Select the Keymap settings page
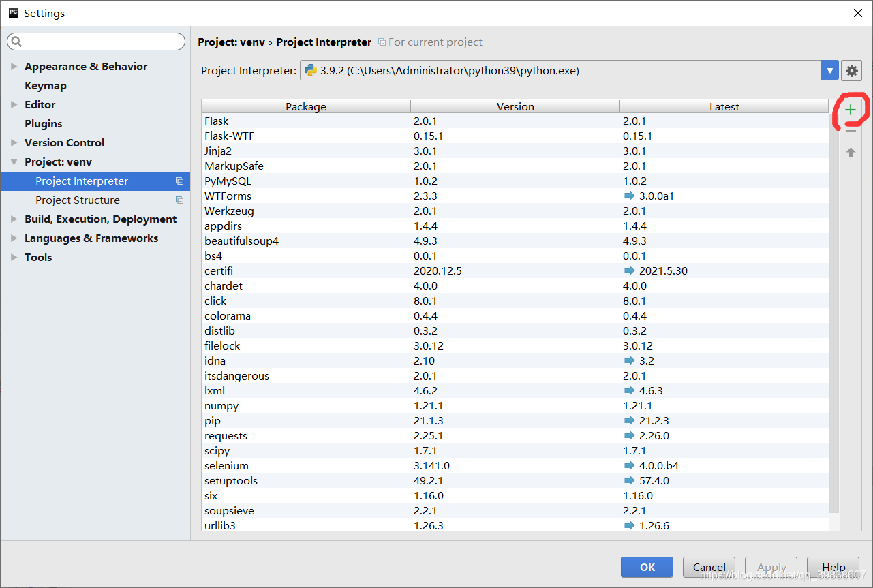 click(x=46, y=86)
